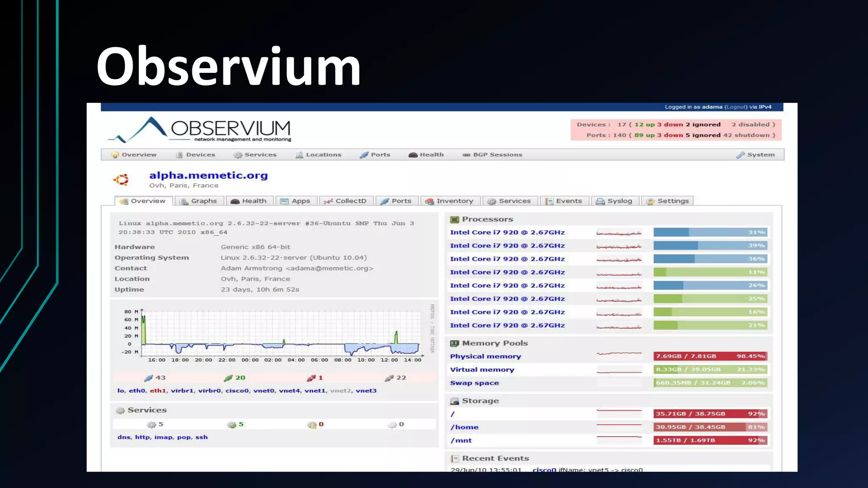The height and width of the screenshot is (488, 868).
Task: Open the imap service link
Action: click(163, 437)
